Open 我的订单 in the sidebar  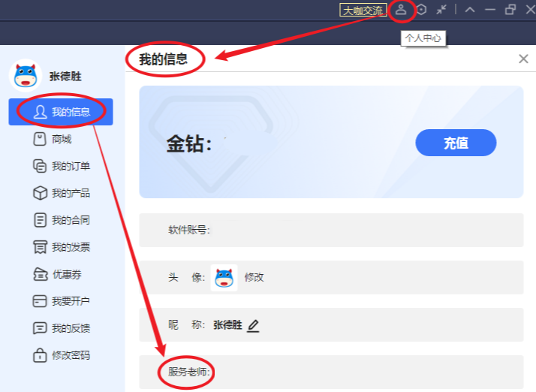pyautogui.click(x=62, y=166)
